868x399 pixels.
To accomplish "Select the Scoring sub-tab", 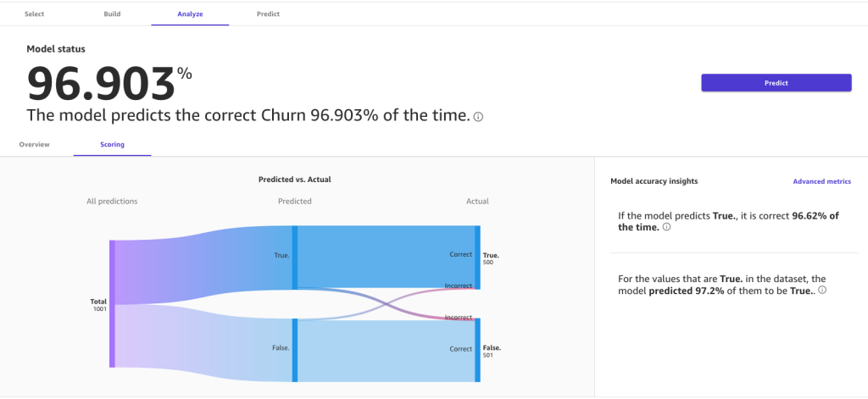I will (x=113, y=145).
